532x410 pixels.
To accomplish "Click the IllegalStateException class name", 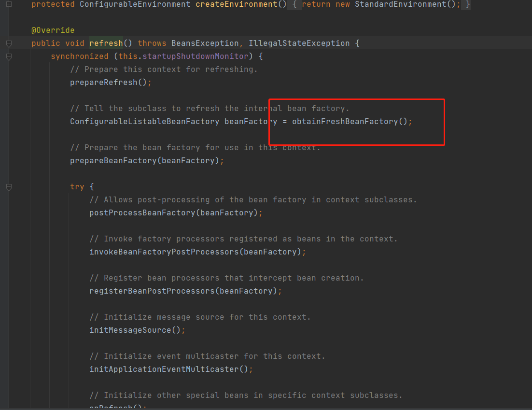I will tap(299, 43).
